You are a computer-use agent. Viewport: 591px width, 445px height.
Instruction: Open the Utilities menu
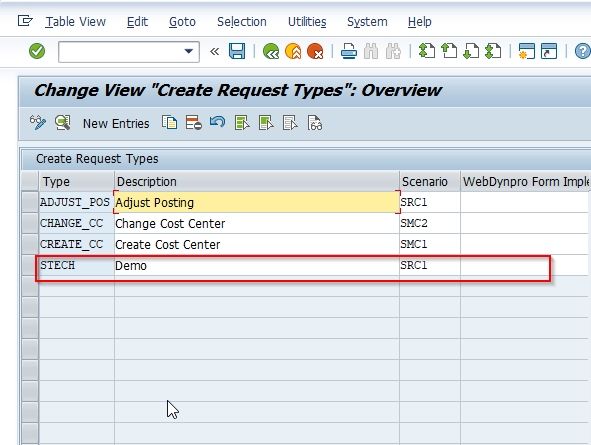coord(307,22)
